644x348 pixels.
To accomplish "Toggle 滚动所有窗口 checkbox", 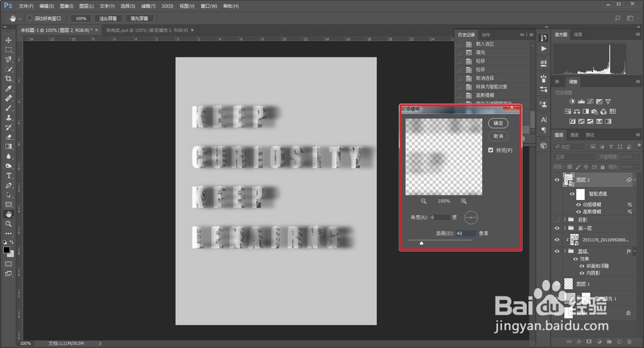I will (30, 18).
